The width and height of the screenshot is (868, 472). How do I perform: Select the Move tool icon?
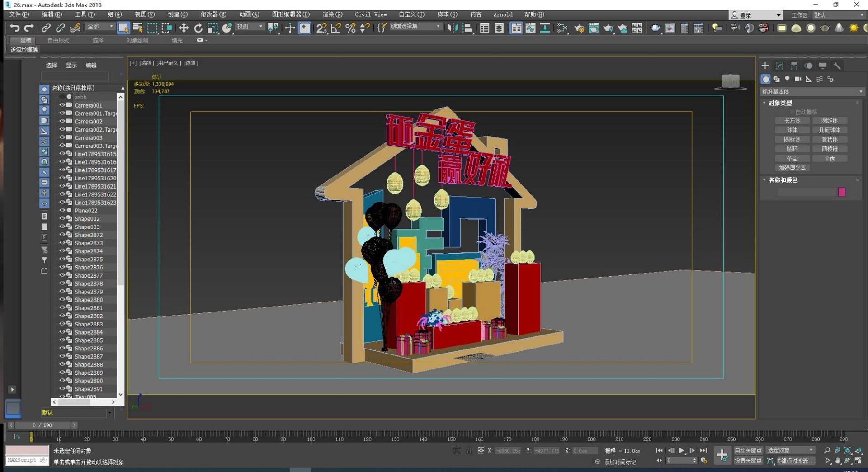point(184,28)
